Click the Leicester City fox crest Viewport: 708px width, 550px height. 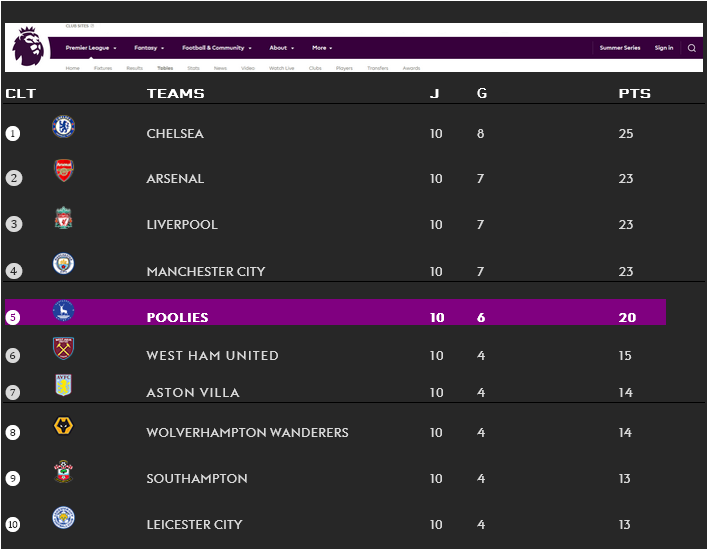tap(64, 518)
